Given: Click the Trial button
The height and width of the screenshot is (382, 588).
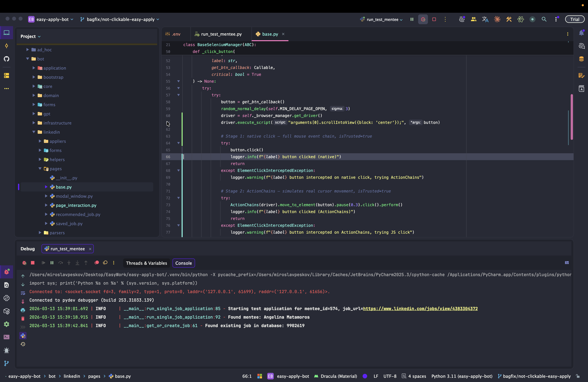Looking at the screenshot, I should (575, 19).
